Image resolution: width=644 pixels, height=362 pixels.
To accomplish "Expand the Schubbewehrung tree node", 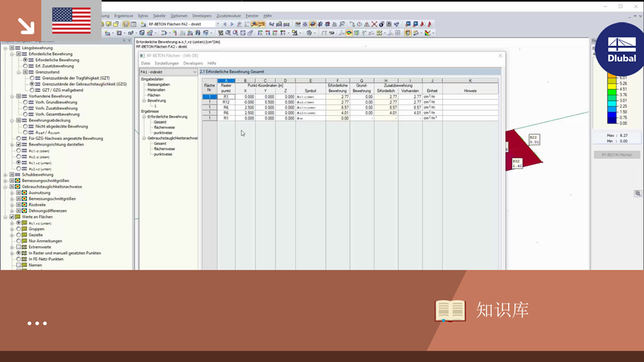I will [x=5, y=175].
